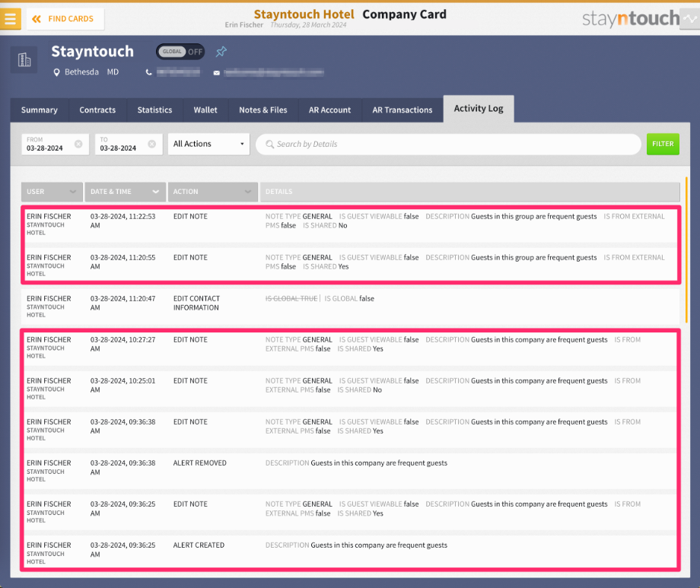Sort by the Action column header

(212, 192)
